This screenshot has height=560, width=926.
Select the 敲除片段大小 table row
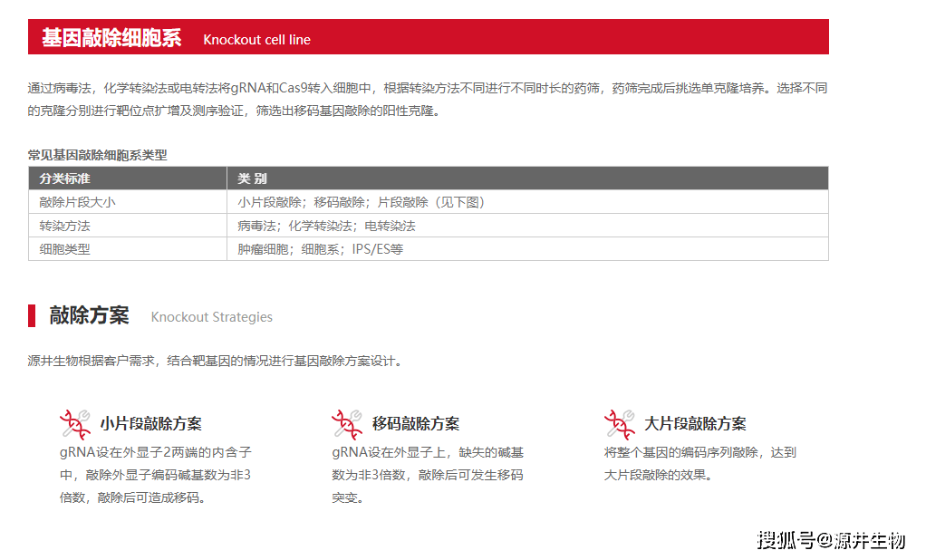(77, 202)
